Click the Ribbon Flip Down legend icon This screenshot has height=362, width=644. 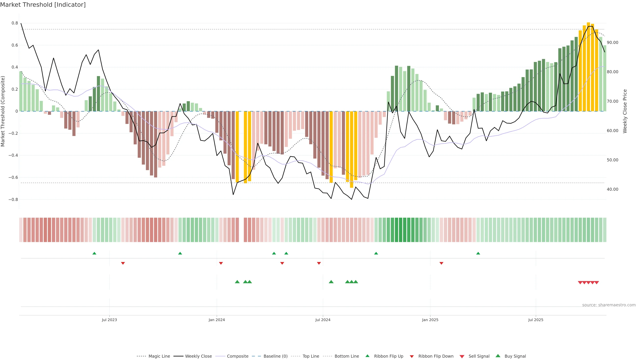pos(412,356)
